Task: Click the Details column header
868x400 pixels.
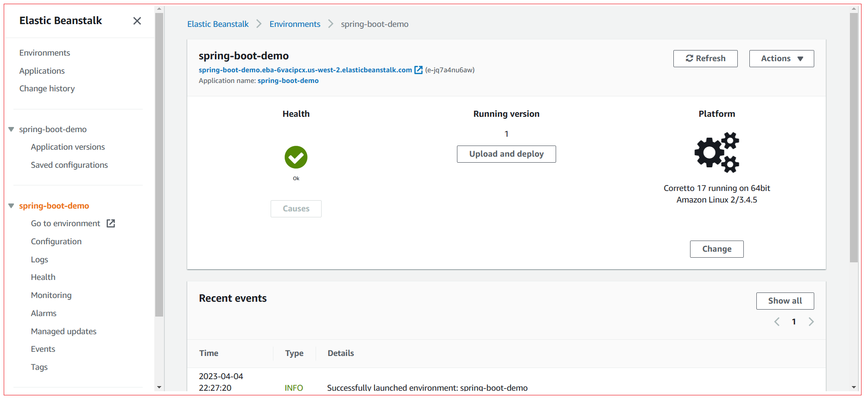Action: pyautogui.click(x=341, y=353)
